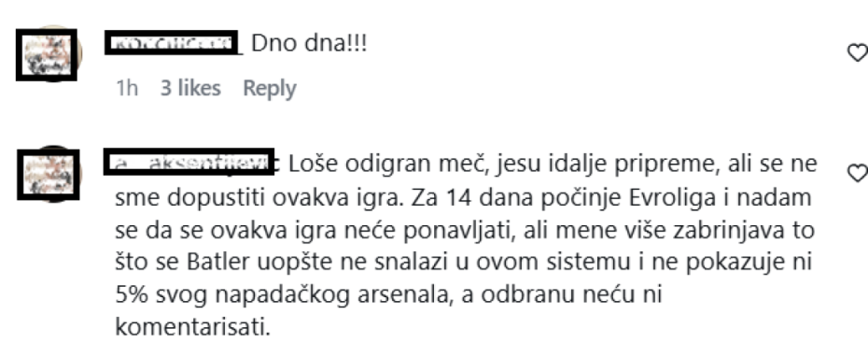The height and width of the screenshot is (343, 868).
Task: Click the word "komentarisati." ending the comment
Action: point(192,327)
